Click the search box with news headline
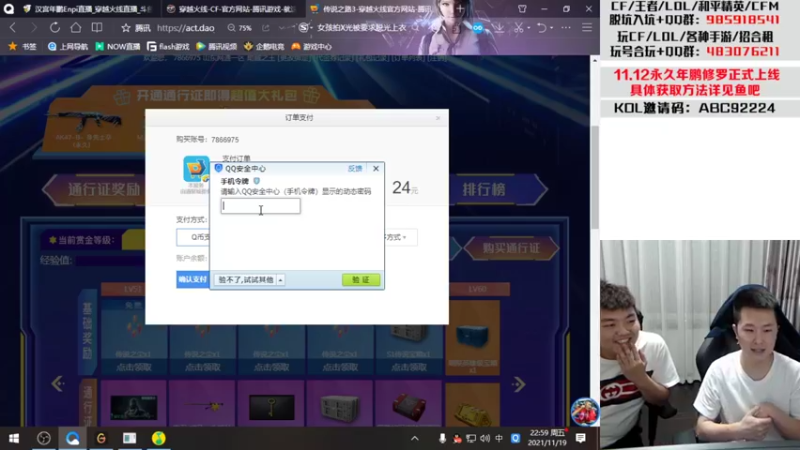 point(362,28)
